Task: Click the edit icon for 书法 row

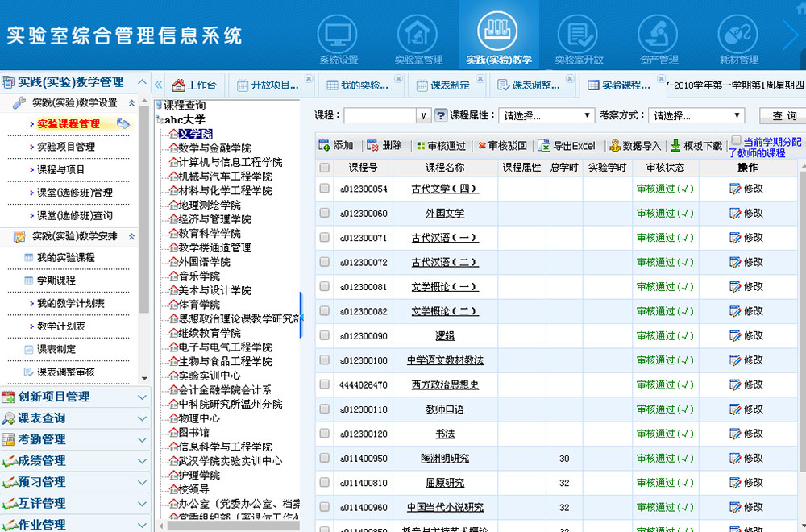Action: [x=735, y=434]
